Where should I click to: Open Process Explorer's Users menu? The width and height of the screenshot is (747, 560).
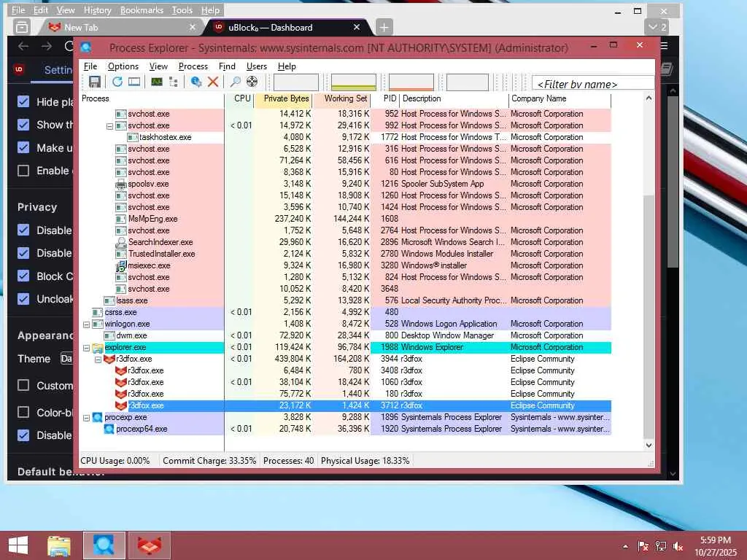tap(256, 66)
